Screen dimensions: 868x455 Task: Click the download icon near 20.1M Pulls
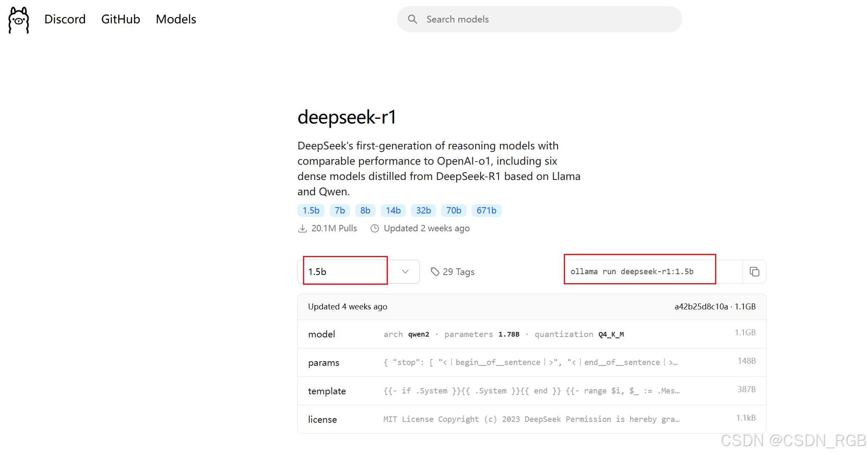click(x=303, y=228)
